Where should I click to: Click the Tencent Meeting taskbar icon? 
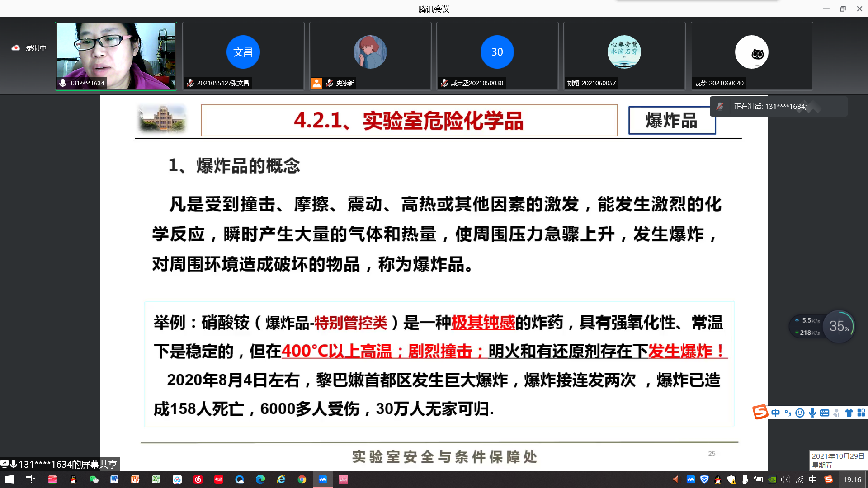tap(323, 479)
